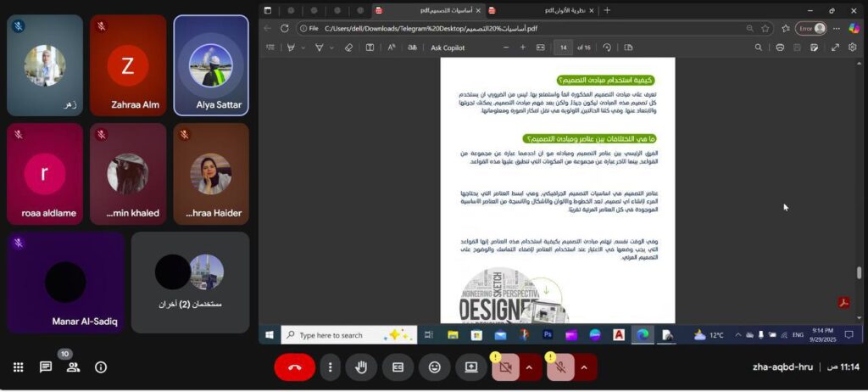Toggle closed captions

[398, 367]
